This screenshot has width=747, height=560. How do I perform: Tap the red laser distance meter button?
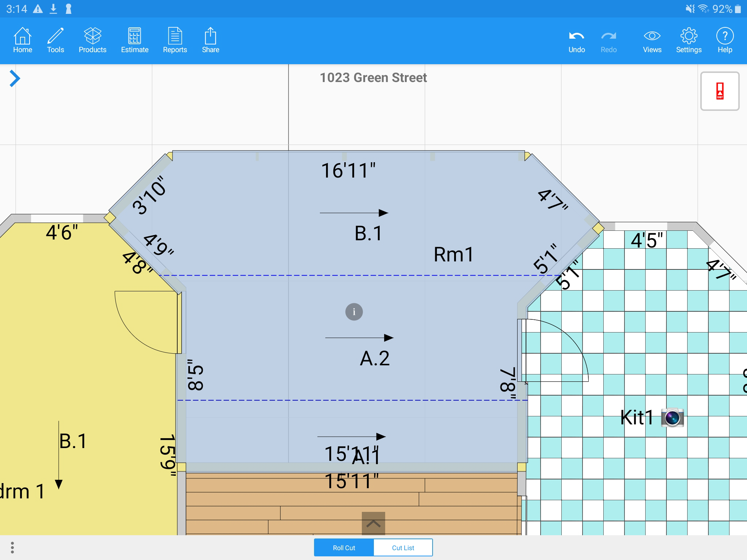click(x=720, y=91)
